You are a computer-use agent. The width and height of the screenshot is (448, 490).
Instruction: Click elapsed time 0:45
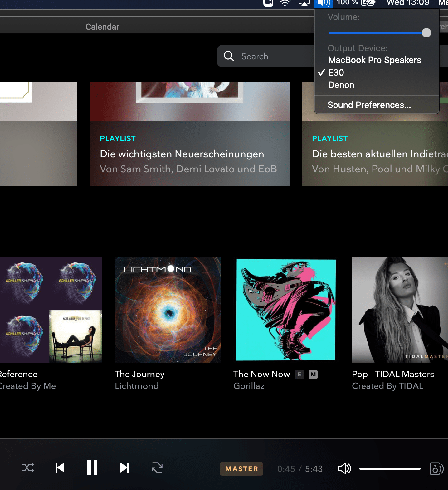[x=286, y=469]
